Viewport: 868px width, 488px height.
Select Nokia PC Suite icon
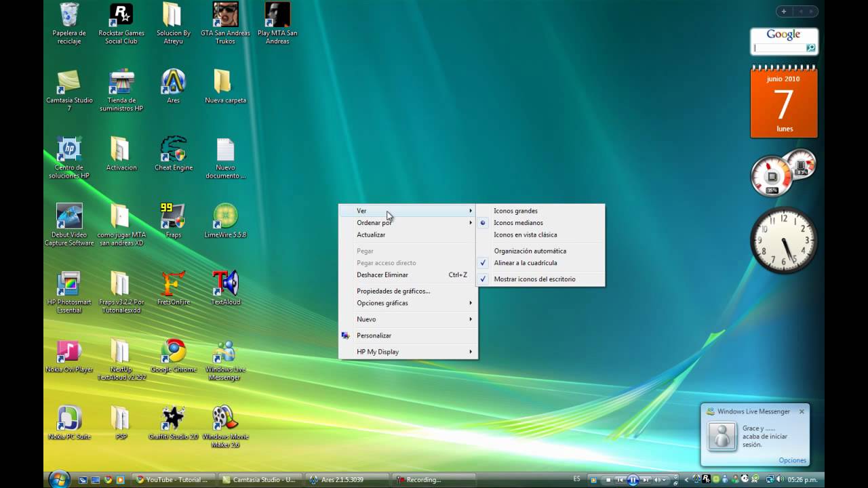pyautogui.click(x=69, y=422)
